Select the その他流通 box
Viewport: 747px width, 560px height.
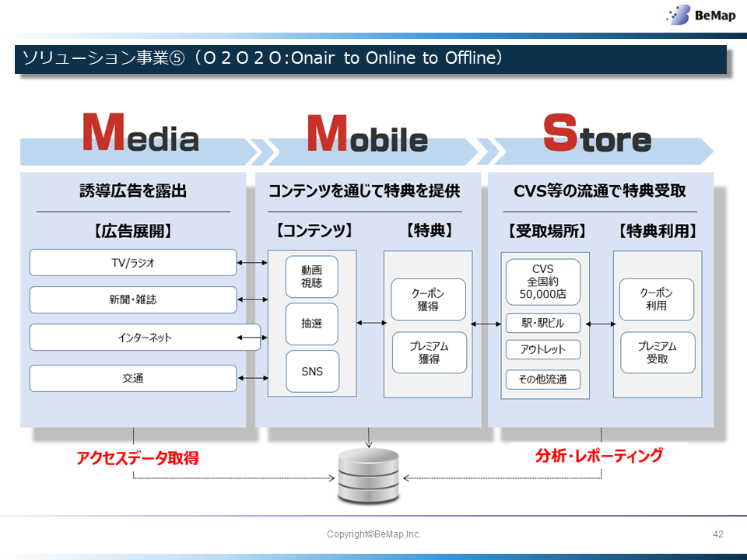(542, 380)
